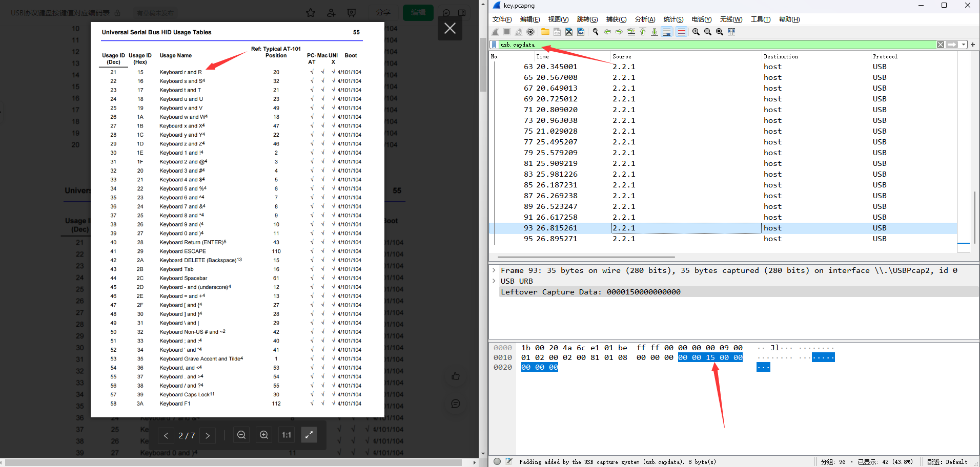The image size is (980, 467).
Task: Zoom out the image preview
Action: point(241,435)
